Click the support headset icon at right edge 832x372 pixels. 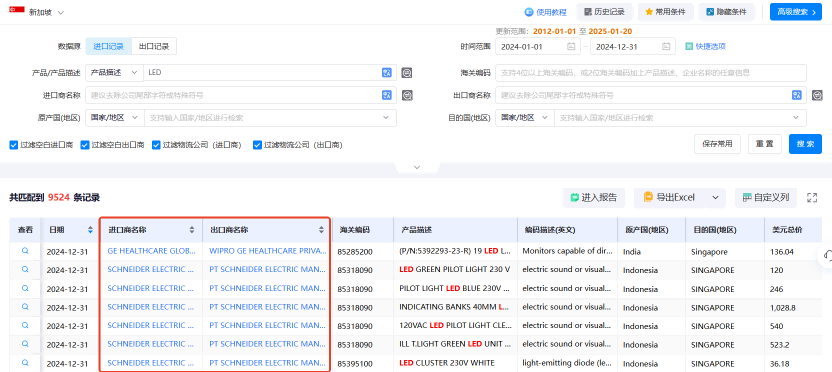pyautogui.click(x=827, y=257)
